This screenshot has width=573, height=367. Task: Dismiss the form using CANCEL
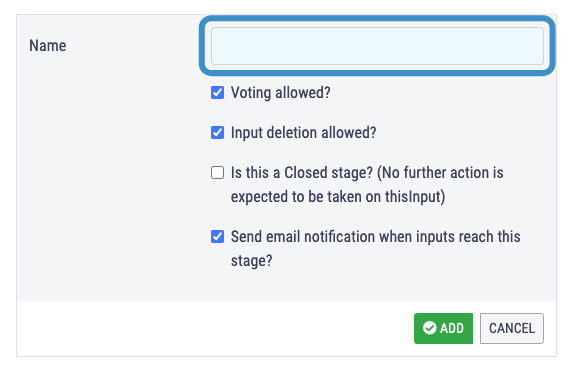coord(512,328)
